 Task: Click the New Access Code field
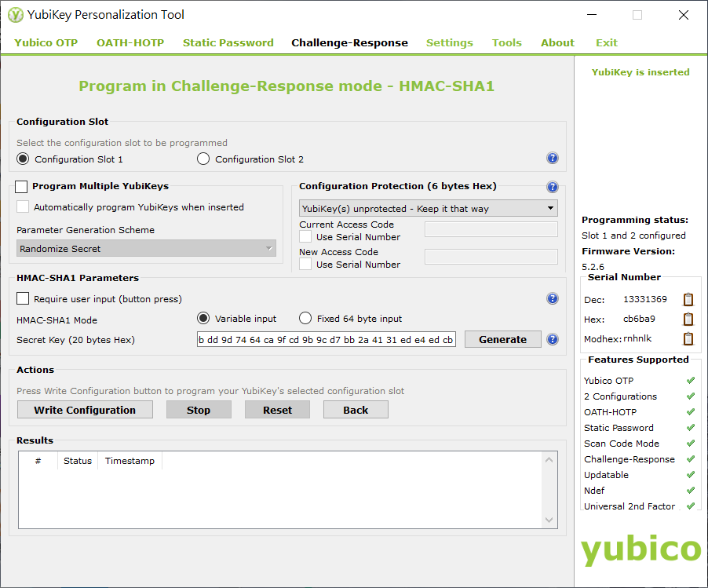(x=491, y=257)
